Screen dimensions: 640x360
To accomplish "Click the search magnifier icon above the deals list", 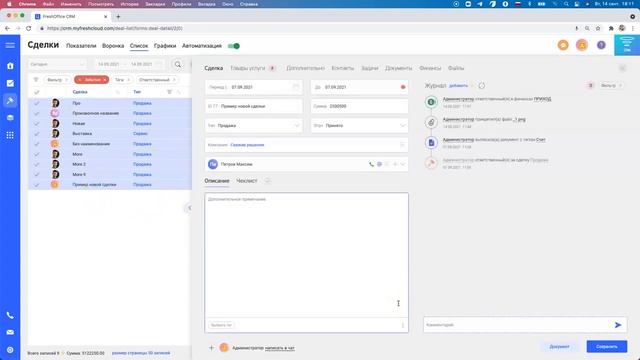I will (178, 64).
